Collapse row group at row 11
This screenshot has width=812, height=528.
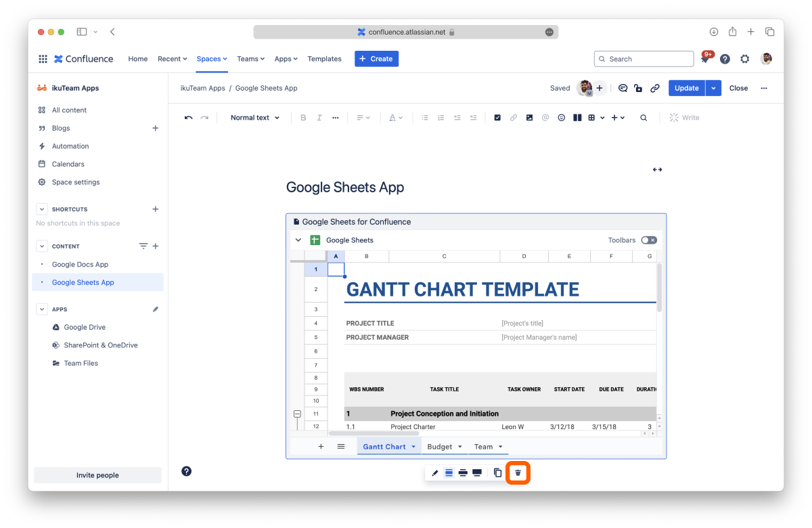(x=297, y=414)
